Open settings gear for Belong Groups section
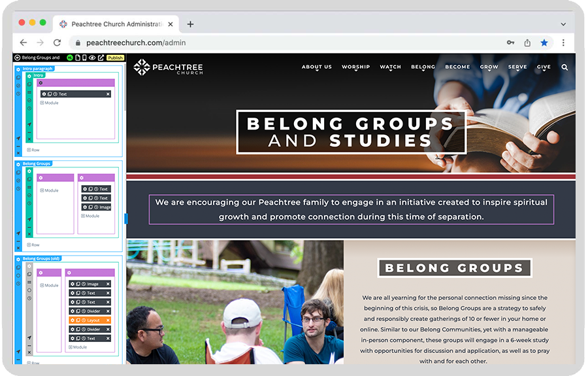This screenshot has height=376, width=588. pyautogui.click(x=18, y=164)
